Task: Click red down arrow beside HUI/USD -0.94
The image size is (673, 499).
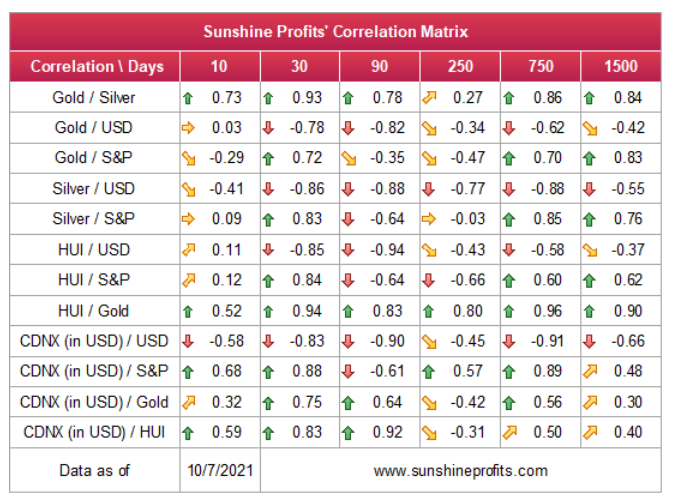Action: point(348,250)
